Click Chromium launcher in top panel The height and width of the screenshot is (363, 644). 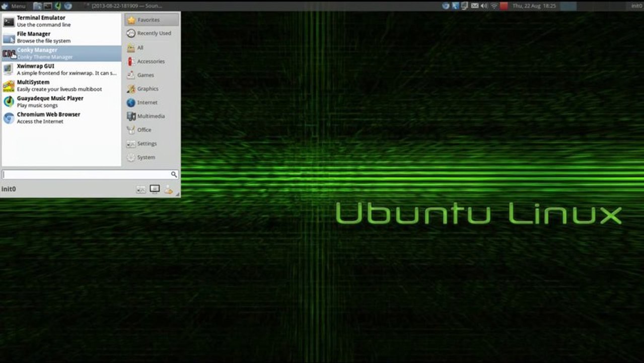click(x=68, y=6)
